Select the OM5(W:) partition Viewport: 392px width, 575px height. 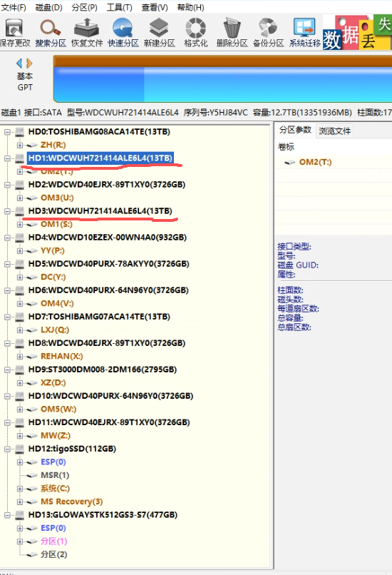pos(58,409)
